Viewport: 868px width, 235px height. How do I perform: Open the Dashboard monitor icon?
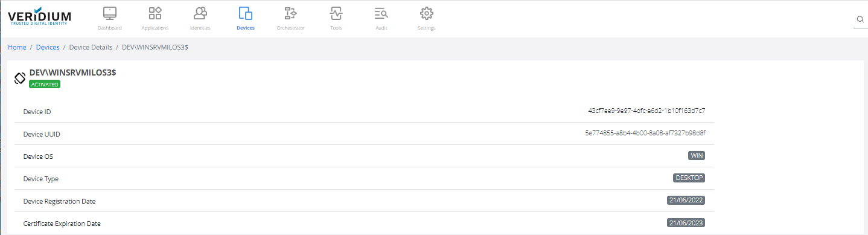(x=110, y=13)
